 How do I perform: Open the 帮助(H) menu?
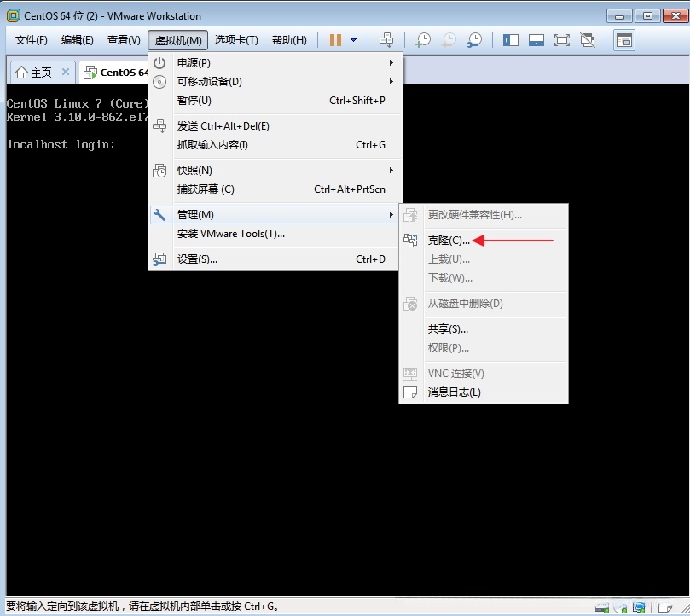point(289,40)
